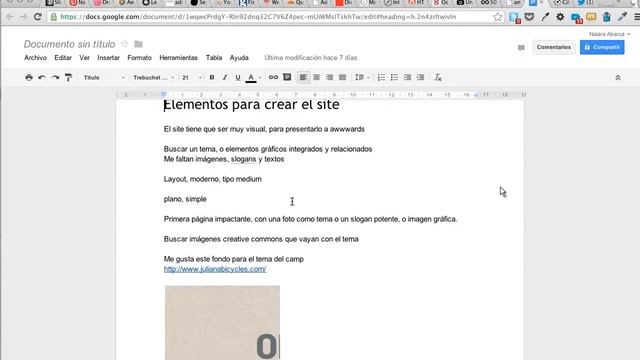Open the julianabicycles.com link

215,269
